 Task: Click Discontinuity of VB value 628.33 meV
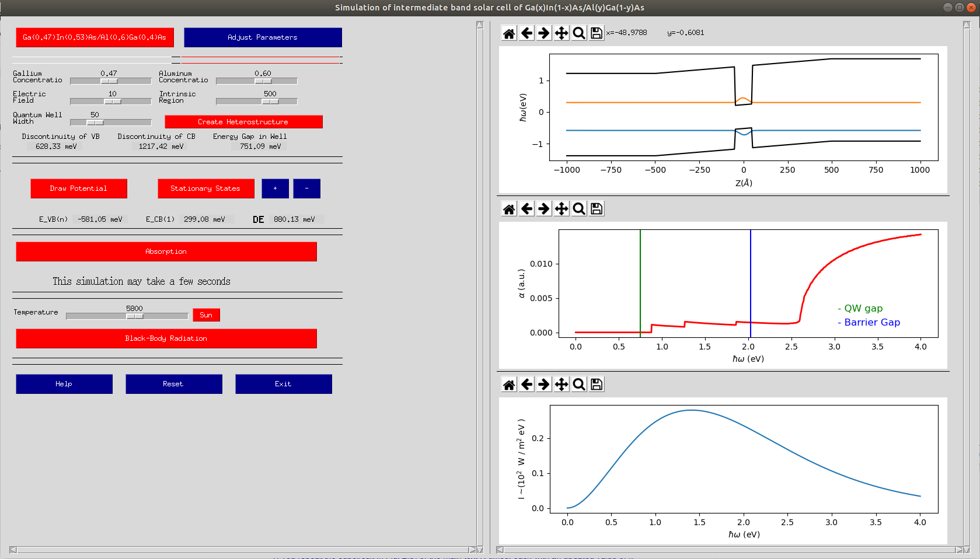pyautogui.click(x=56, y=146)
